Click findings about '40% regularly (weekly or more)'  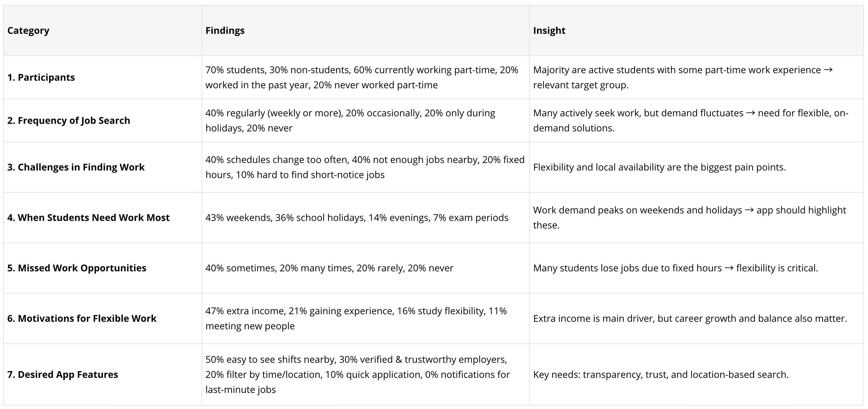[350, 120]
